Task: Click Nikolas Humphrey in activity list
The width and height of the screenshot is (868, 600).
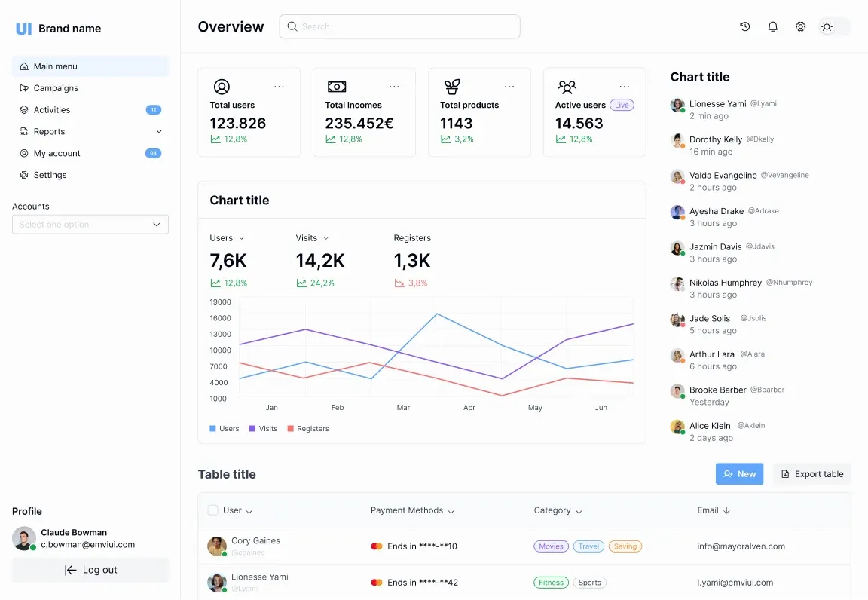Action: tap(725, 283)
